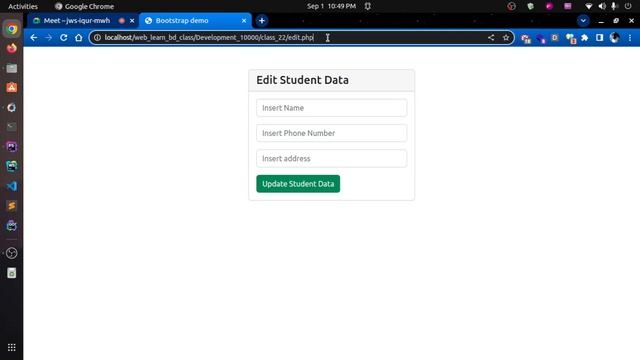The image size is (640, 360).
Task: Open the Google Chrome app menu
Action: tap(84, 6)
